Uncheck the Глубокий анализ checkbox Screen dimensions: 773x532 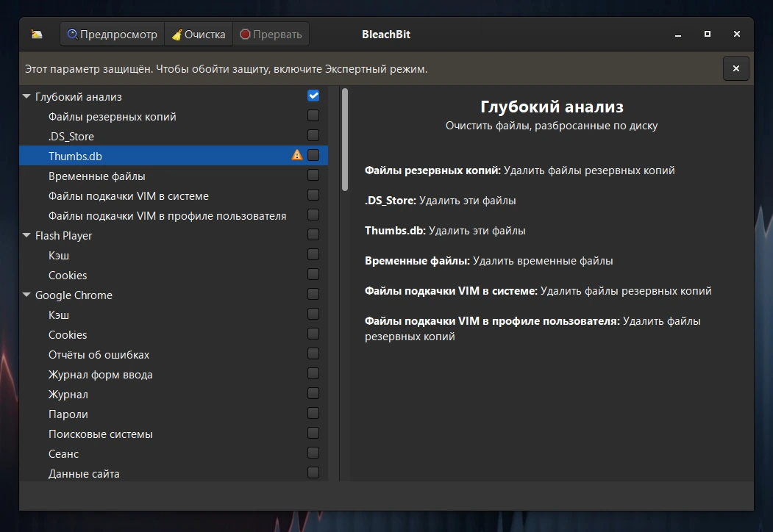point(313,96)
